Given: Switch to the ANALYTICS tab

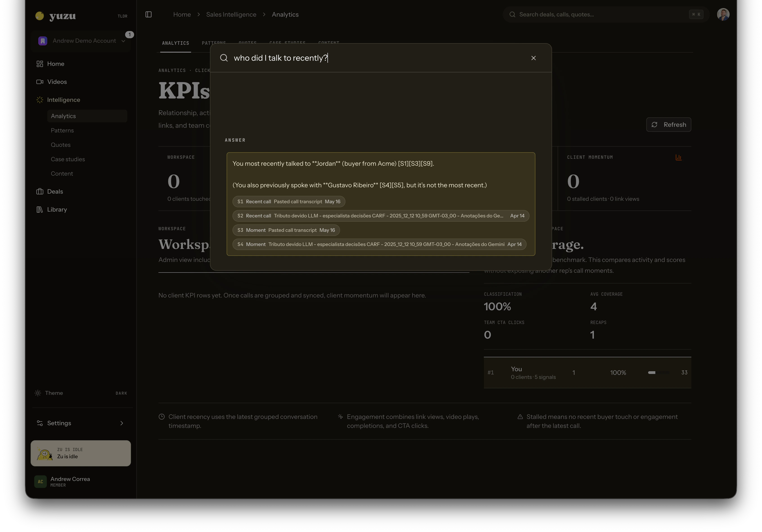Looking at the screenshot, I should click(176, 43).
